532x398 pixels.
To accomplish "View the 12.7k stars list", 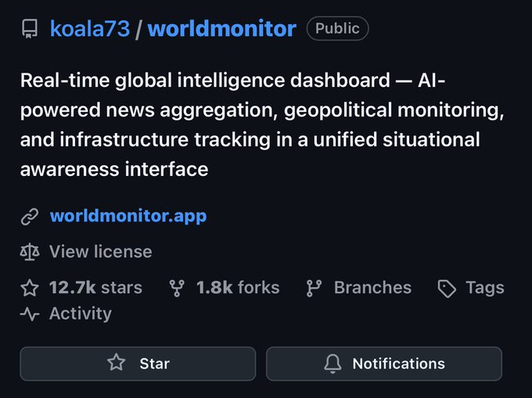I will pyautogui.click(x=95, y=288).
